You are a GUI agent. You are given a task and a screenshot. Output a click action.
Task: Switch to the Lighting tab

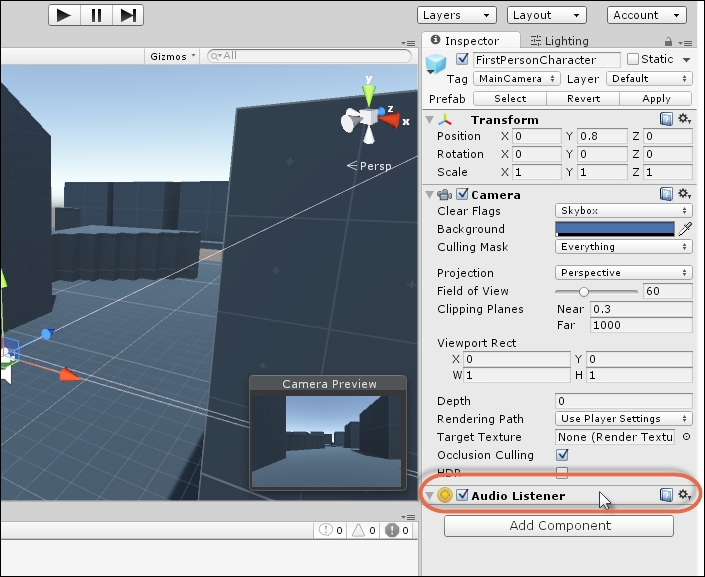tap(560, 41)
